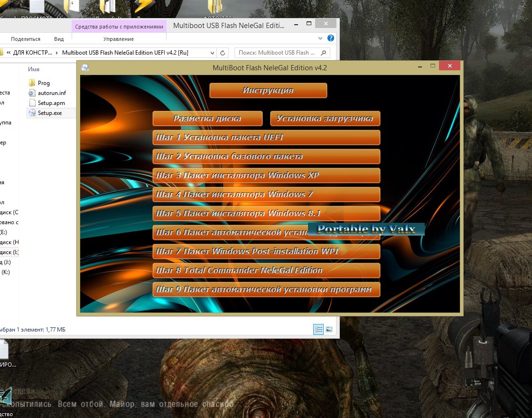Select the Prog folder icon
This screenshot has height=418, width=532.
(x=32, y=83)
